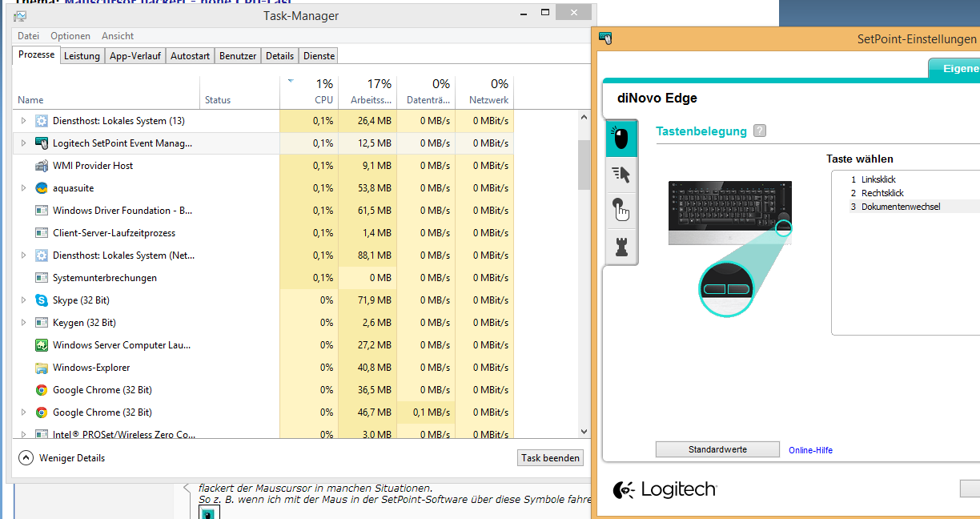Switch to the Benutzer tab
Screen dimensions: 980x519
(x=238, y=56)
